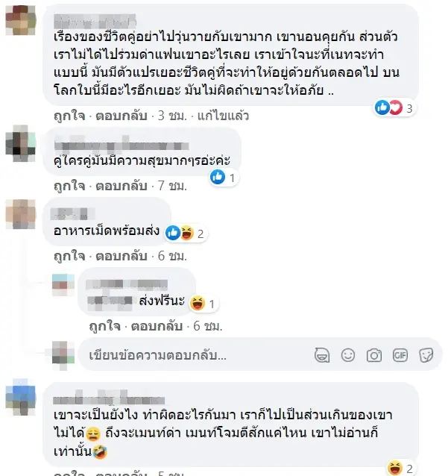Attach a photo using the camera icon

pyautogui.click(x=374, y=355)
